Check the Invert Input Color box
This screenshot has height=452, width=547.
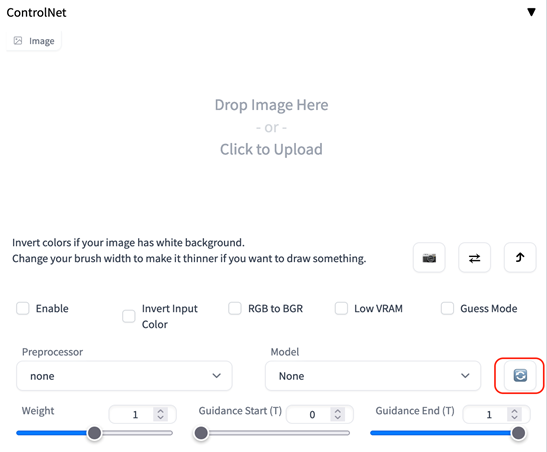129,316
